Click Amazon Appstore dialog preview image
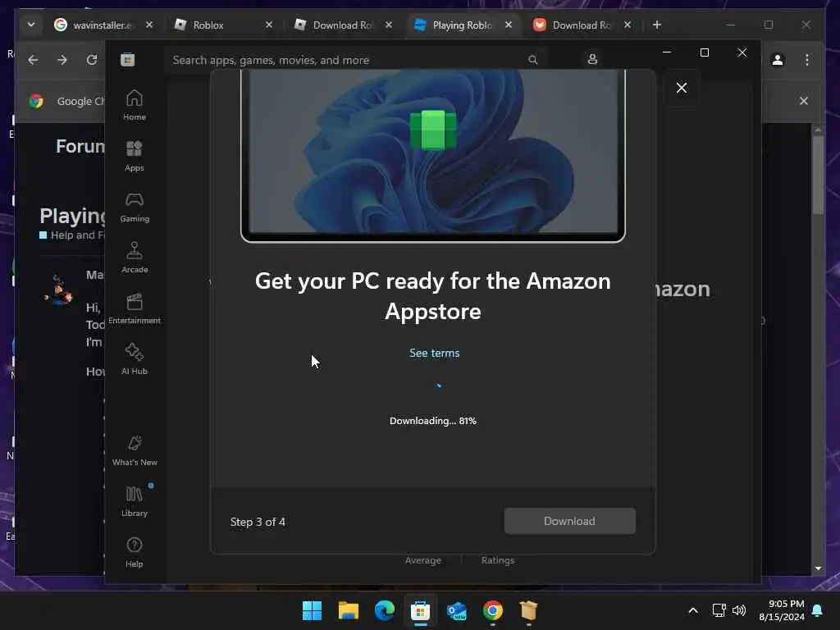The image size is (840, 630). coord(433,155)
